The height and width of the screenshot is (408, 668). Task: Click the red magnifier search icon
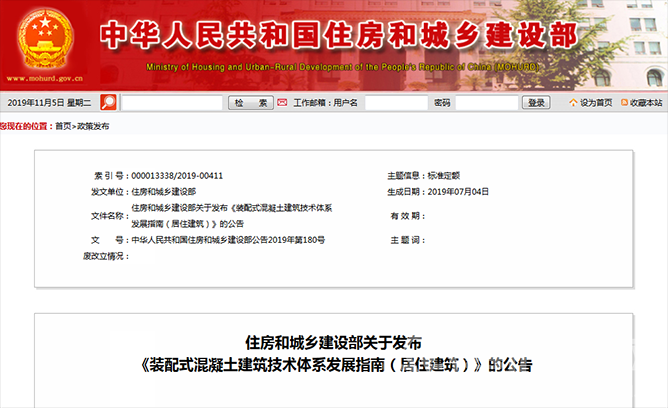click(108, 102)
